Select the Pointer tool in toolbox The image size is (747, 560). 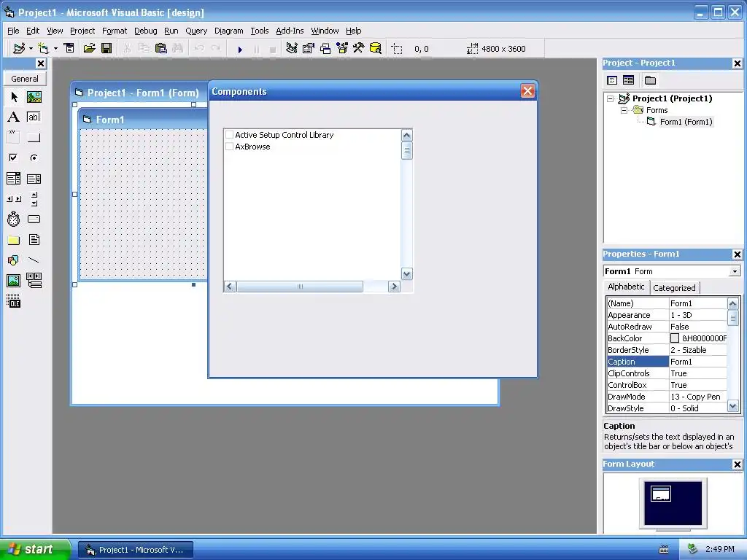point(14,97)
